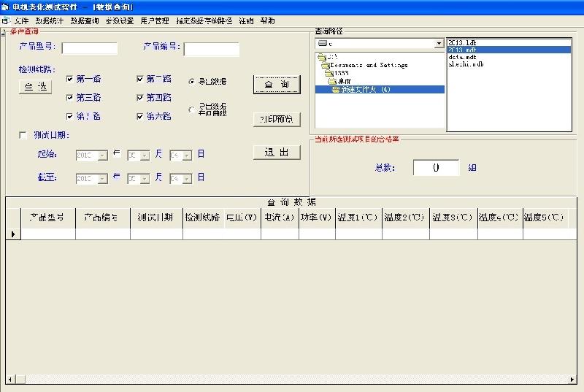Image resolution: width=584 pixels, height=392 pixels.
Task: Enable the 测试日期 checkbox
Action: [x=23, y=135]
